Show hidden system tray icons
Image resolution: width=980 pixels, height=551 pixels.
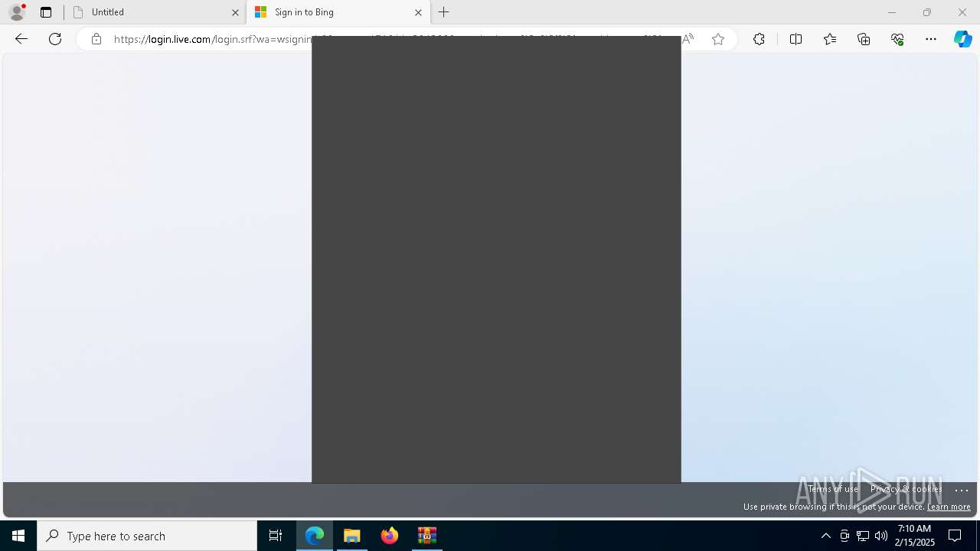(825, 536)
